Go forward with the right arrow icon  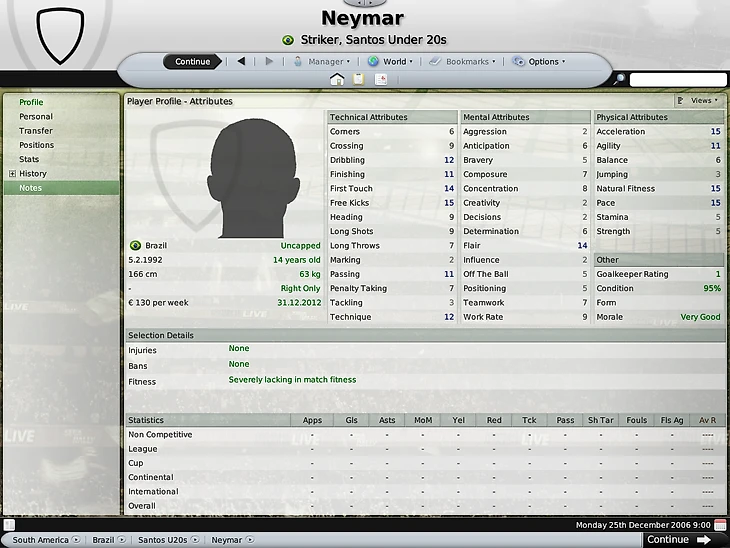tap(269, 61)
